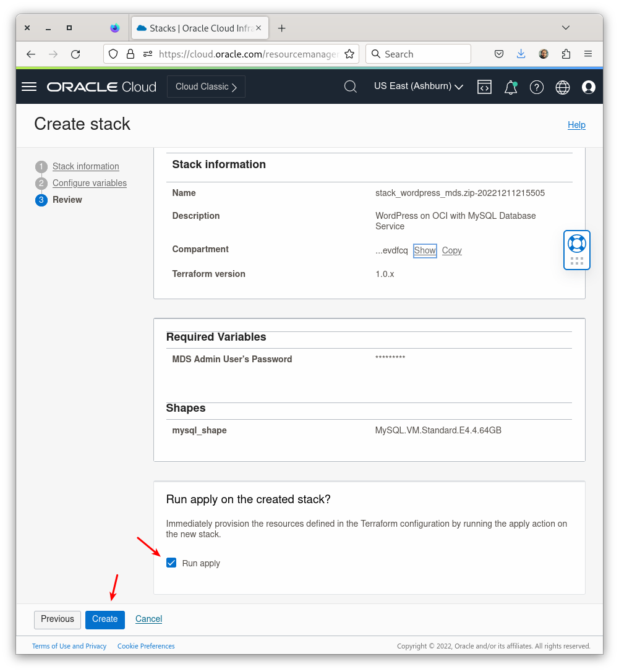
Task: Show the full compartment name
Action: 425,250
